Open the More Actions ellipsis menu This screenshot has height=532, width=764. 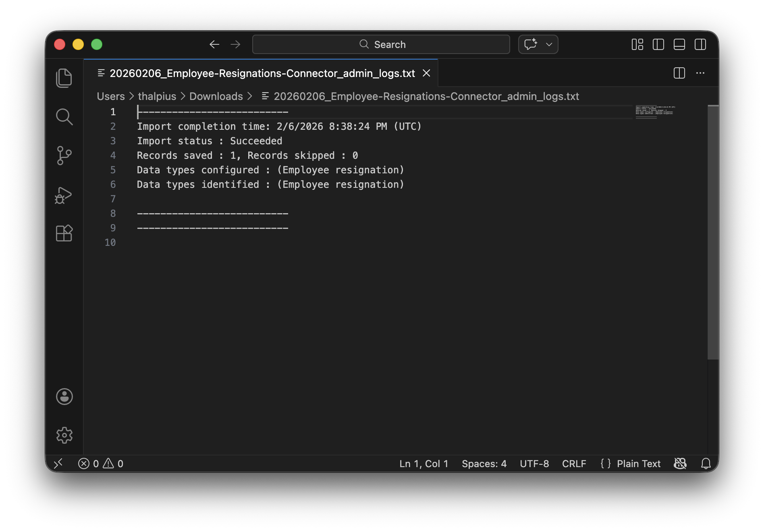click(x=700, y=73)
